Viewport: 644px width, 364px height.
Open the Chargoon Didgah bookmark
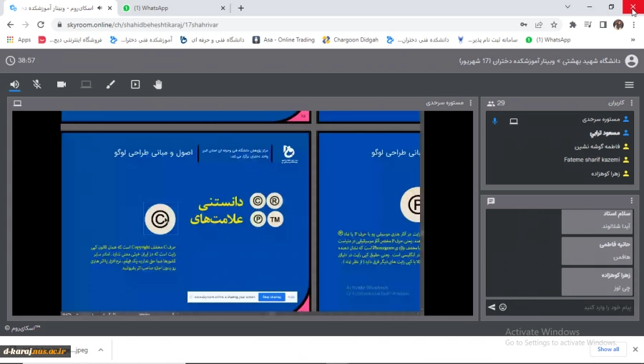click(351, 40)
